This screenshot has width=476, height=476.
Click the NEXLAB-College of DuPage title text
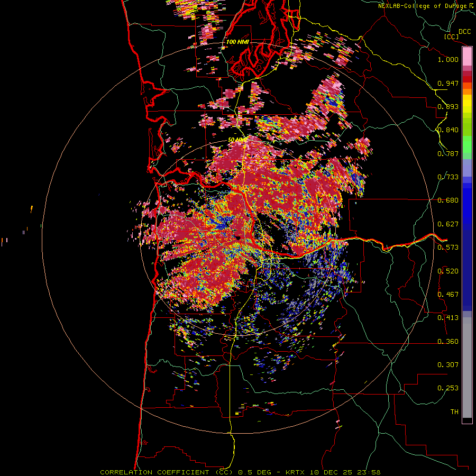point(426,6)
